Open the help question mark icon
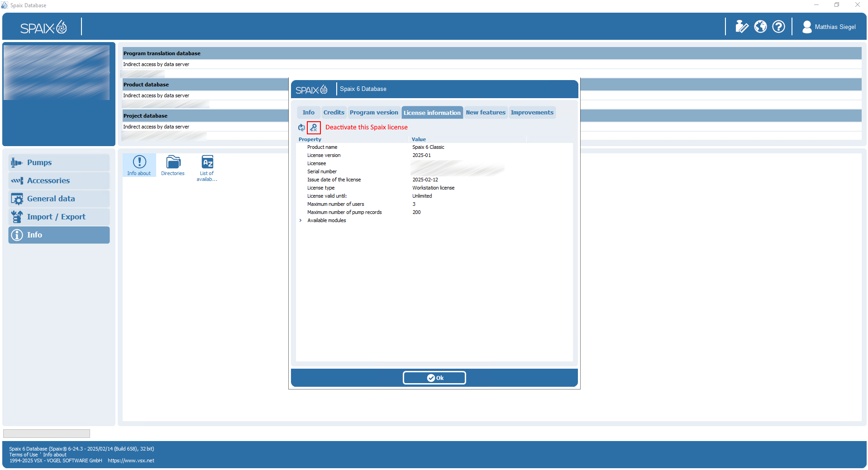 point(778,27)
